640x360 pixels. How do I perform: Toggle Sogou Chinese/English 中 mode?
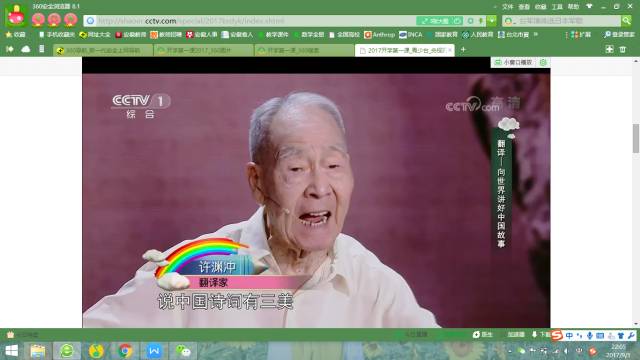(569, 336)
